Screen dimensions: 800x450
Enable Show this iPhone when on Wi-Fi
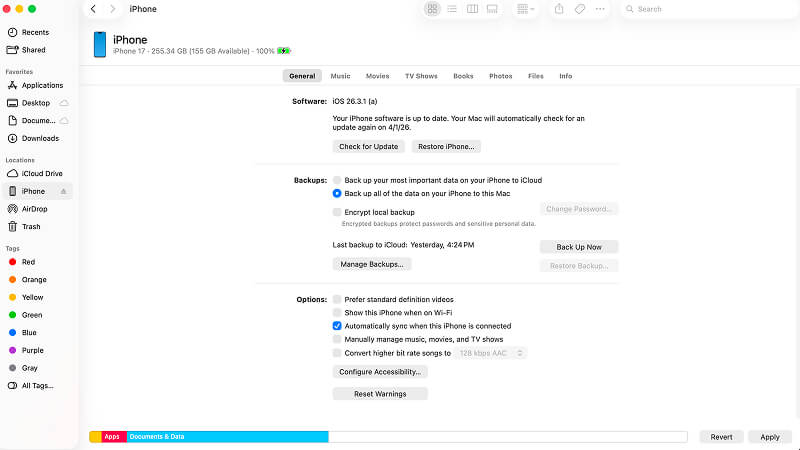[x=337, y=313]
